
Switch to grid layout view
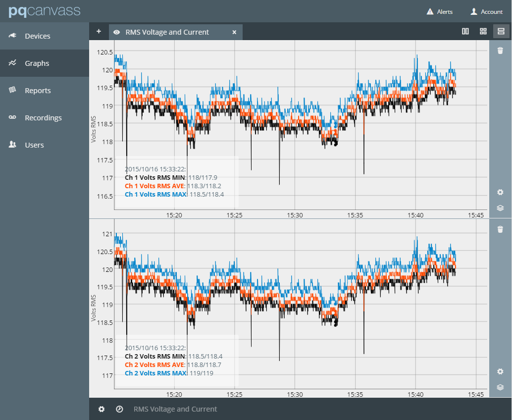click(x=483, y=32)
